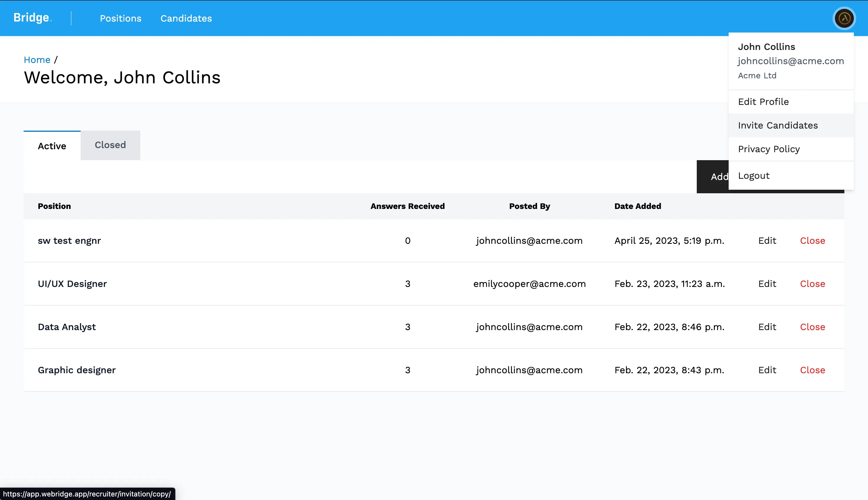The height and width of the screenshot is (500, 868).
Task: Click the Home breadcrumb link
Action: pyautogui.click(x=37, y=60)
